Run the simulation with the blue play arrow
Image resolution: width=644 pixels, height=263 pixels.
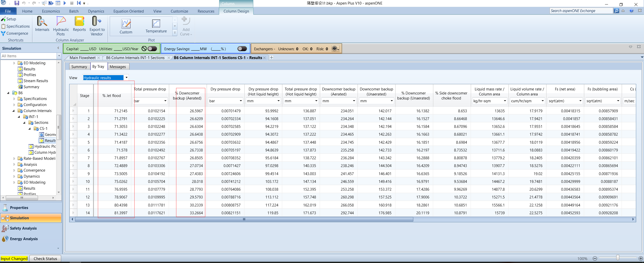[x=65, y=3]
